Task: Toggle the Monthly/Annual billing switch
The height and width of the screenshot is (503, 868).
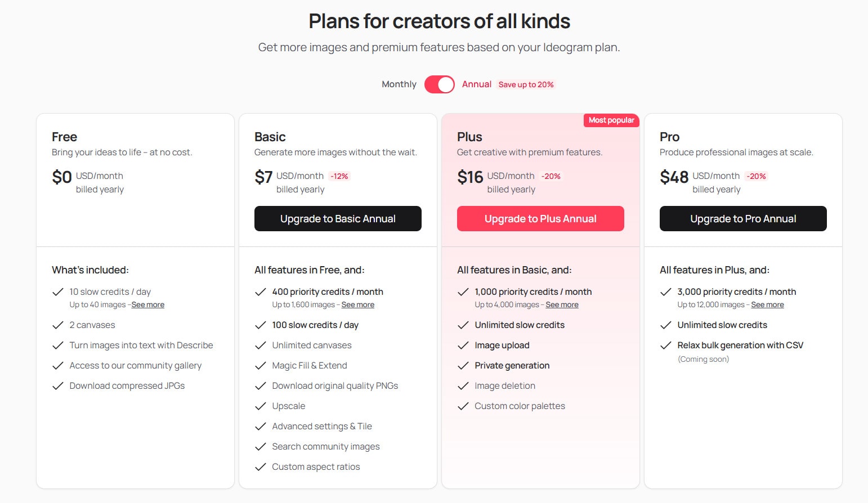Action: click(439, 84)
